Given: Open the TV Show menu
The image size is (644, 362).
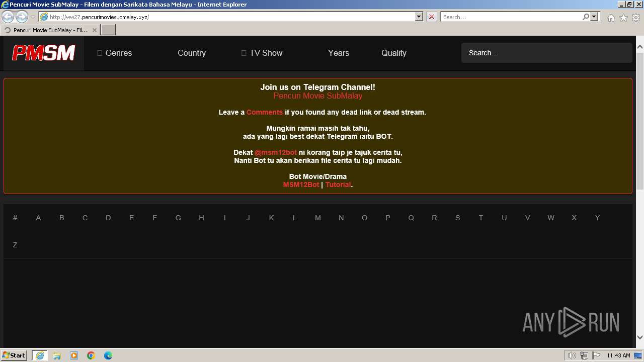Looking at the screenshot, I should coord(262,53).
